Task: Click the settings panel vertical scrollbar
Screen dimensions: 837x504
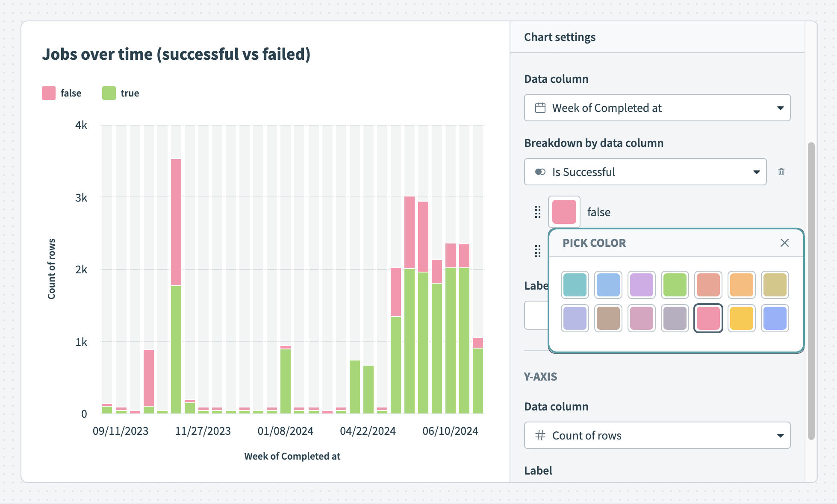Action: 811,290
